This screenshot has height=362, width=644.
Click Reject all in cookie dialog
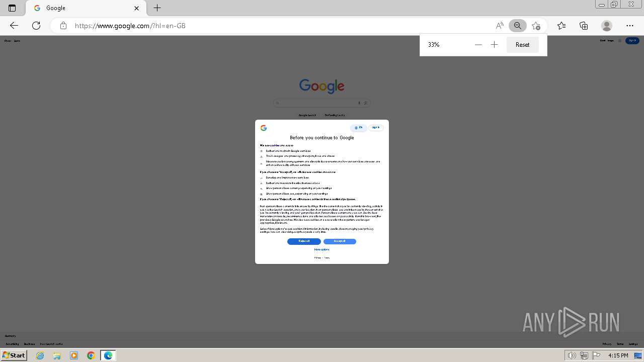click(304, 241)
